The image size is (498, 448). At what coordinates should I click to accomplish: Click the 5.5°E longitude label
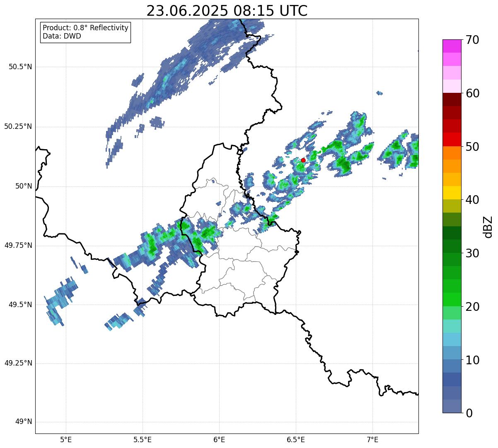(143, 439)
